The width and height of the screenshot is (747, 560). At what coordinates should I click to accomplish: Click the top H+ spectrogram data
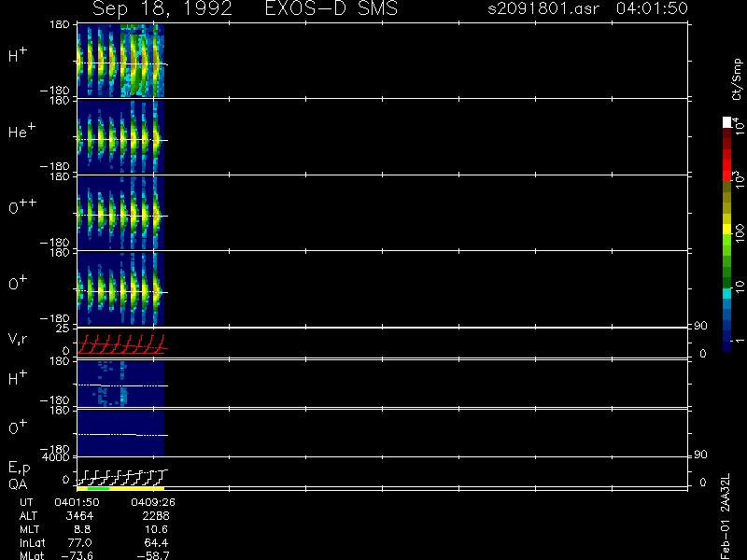(x=121, y=61)
